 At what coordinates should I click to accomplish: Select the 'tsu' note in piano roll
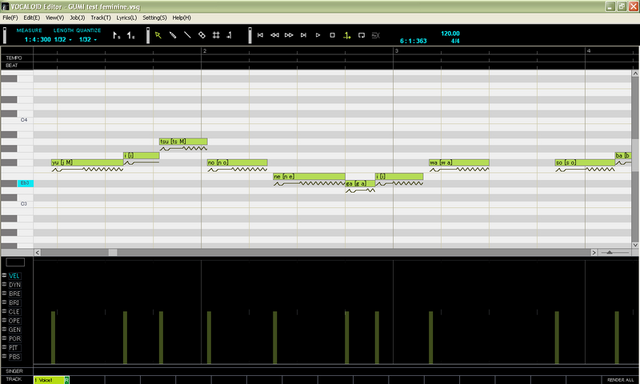183,142
